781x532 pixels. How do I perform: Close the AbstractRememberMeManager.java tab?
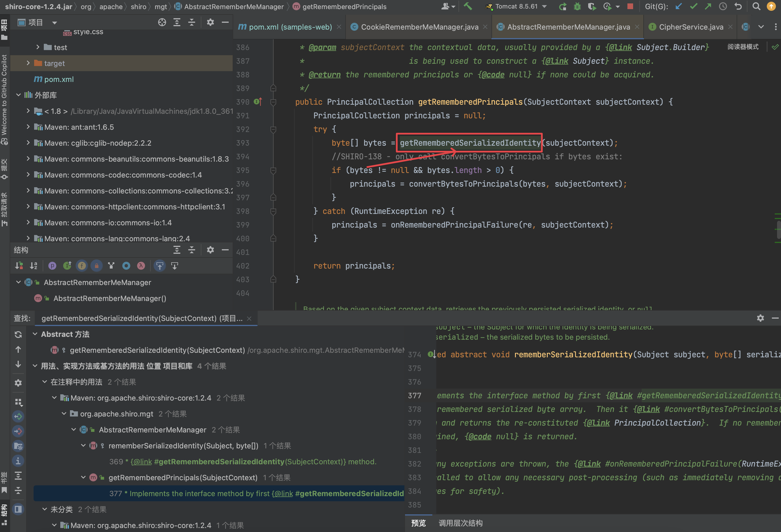click(x=637, y=27)
